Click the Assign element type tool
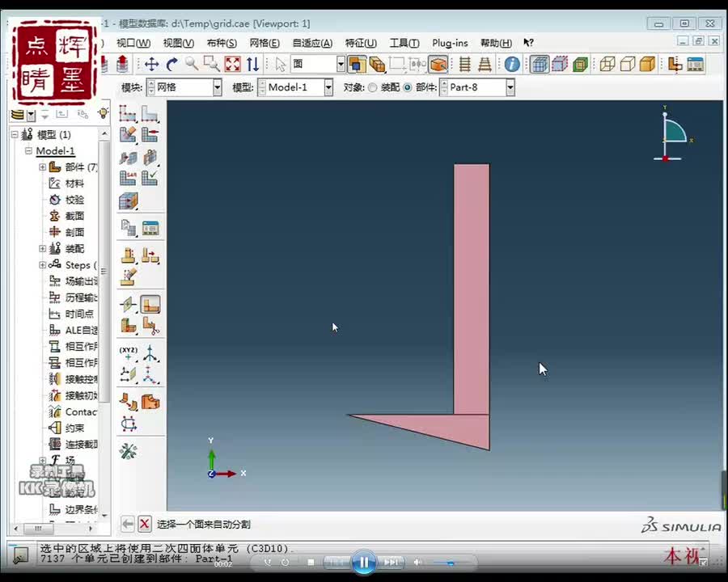 point(128,178)
